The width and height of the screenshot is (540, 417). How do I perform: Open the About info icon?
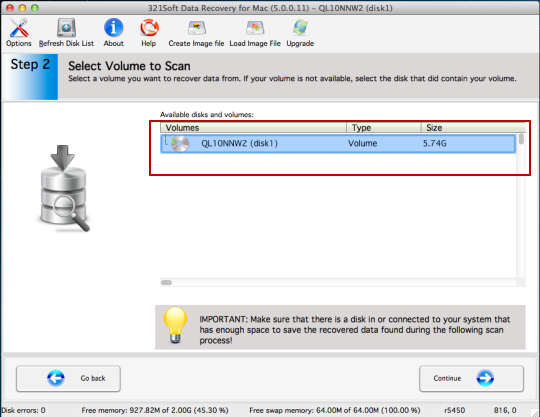pos(113,28)
